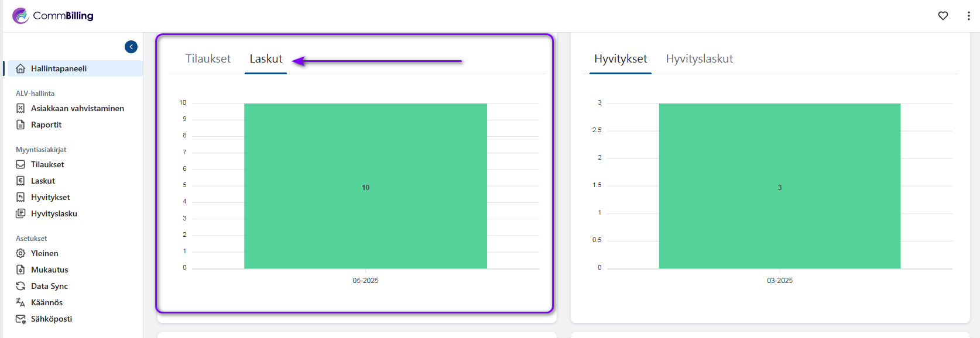Open Hyvityslasku from the sidebar
This screenshot has height=338, width=980.
(54, 213)
